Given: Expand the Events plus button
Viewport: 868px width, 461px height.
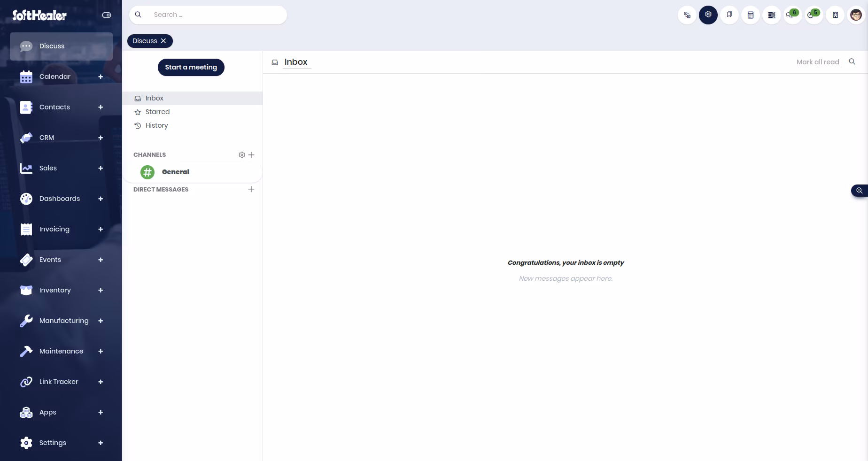Looking at the screenshot, I should 101,260.
